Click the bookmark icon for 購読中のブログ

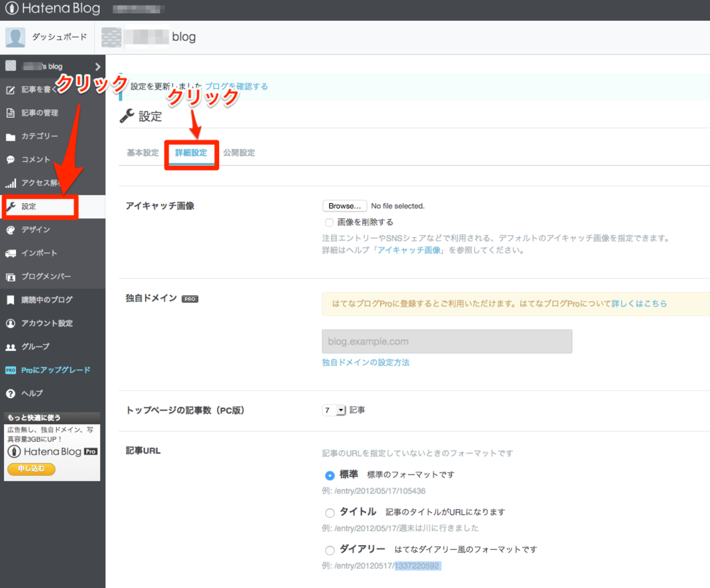click(x=10, y=300)
